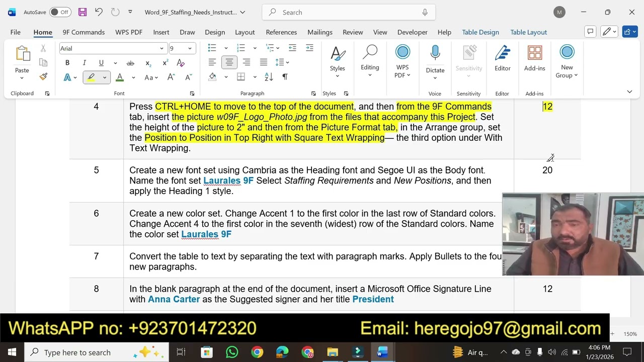Open the Change Case dropdown
The image size is (644, 362).
pyautogui.click(x=151, y=77)
